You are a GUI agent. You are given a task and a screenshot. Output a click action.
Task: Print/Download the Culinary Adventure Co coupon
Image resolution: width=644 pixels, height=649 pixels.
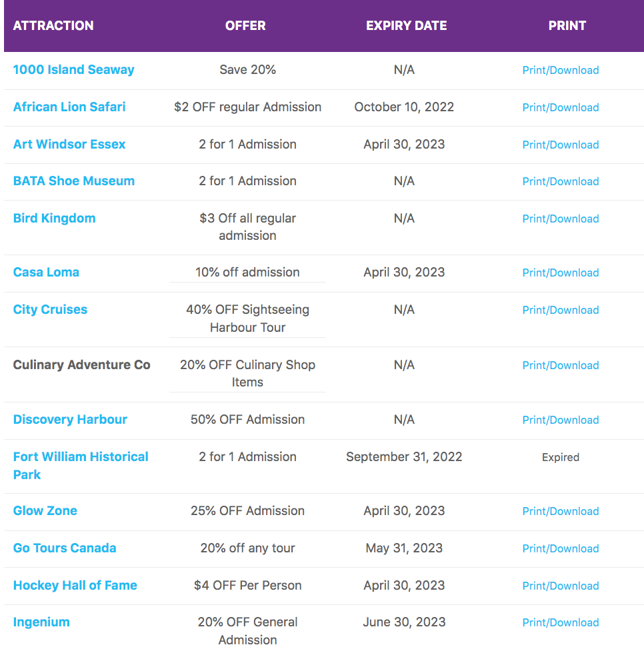click(561, 365)
